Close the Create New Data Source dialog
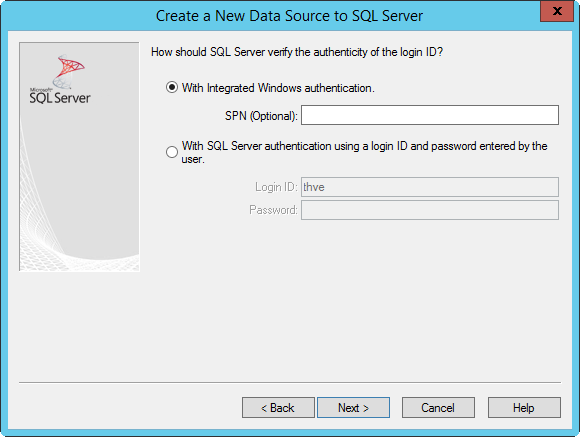Screen dimensions: 580x437 pos(557,11)
